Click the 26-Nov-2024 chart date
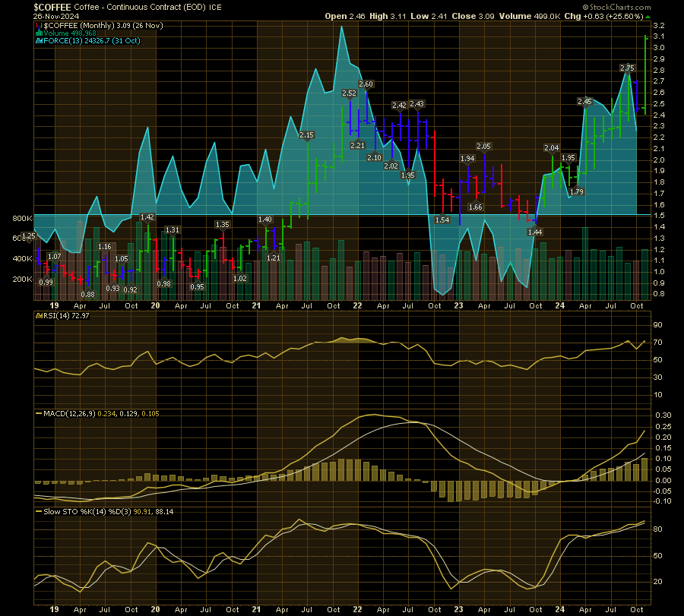684x616 pixels. tap(55, 16)
